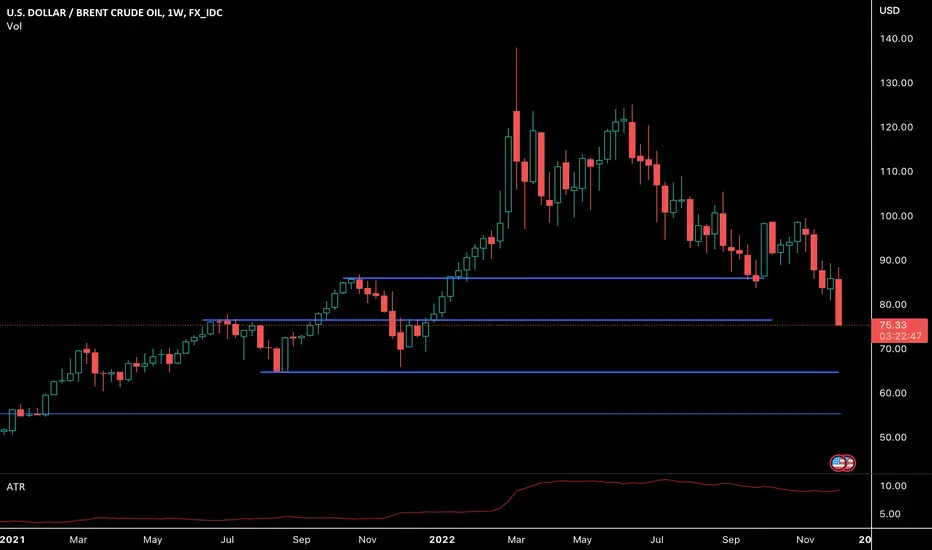Viewport: 932px width, 550px height.
Task: Click the latest red candle at chart's right edge
Action: pos(839,302)
